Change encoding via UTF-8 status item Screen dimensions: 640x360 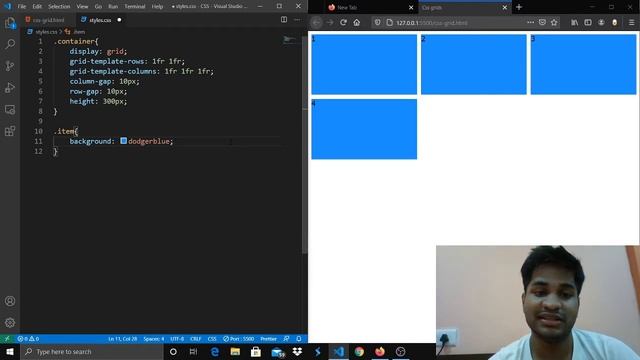click(177, 339)
